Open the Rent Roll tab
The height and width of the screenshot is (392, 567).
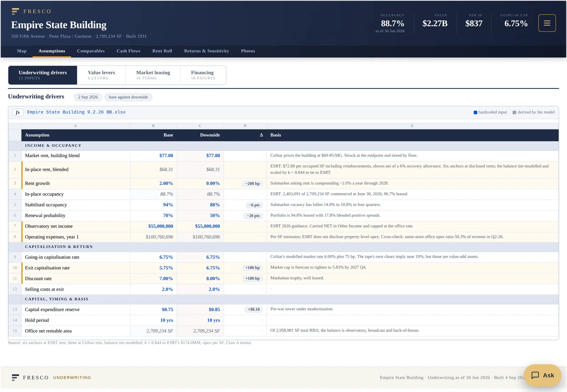coord(162,51)
